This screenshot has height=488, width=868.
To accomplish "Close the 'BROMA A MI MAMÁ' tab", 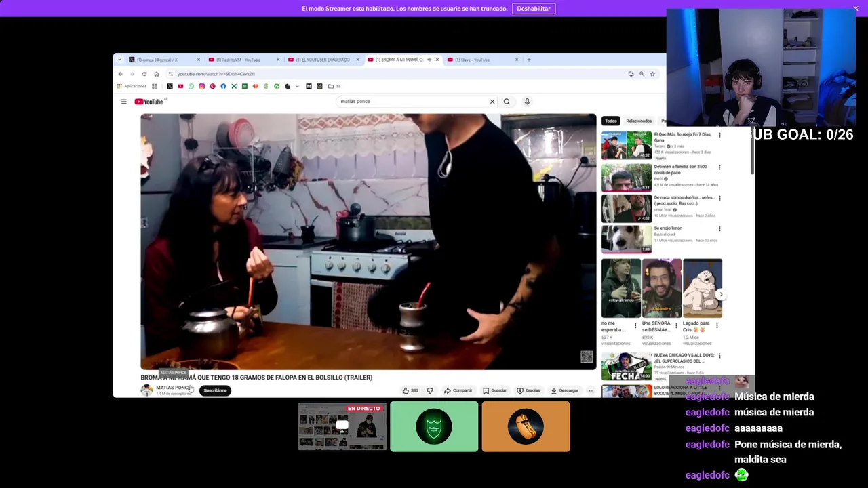I will click(x=437, y=60).
